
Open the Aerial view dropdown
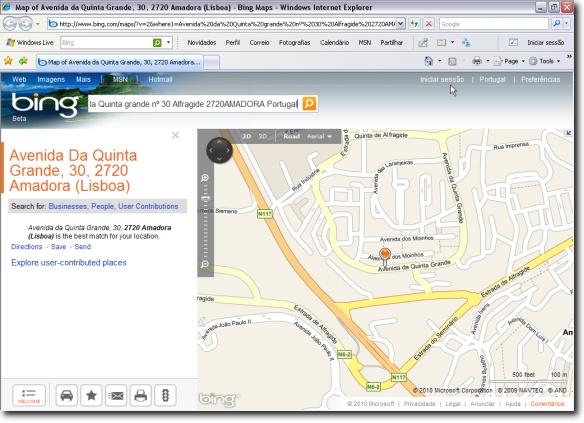319,136
